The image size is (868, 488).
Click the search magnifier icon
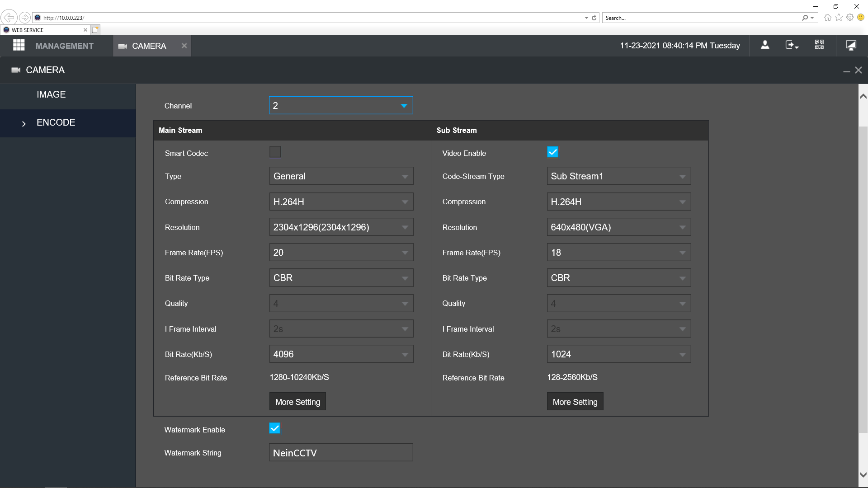click(x=805, y=18)
